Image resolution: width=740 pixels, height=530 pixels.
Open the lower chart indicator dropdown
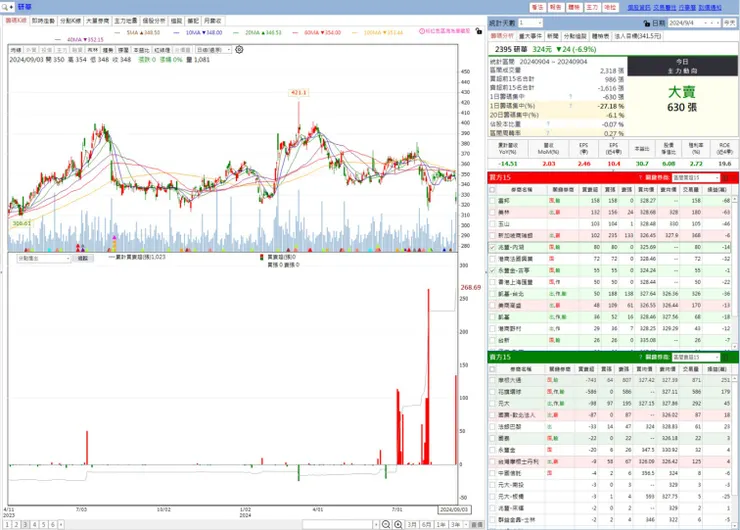(43, 258)
